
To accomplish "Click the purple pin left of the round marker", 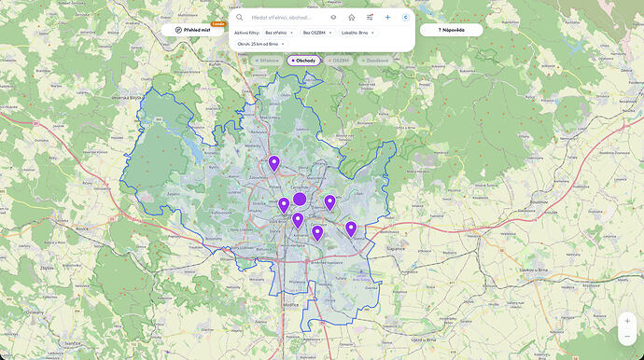I will pos(284,205).
